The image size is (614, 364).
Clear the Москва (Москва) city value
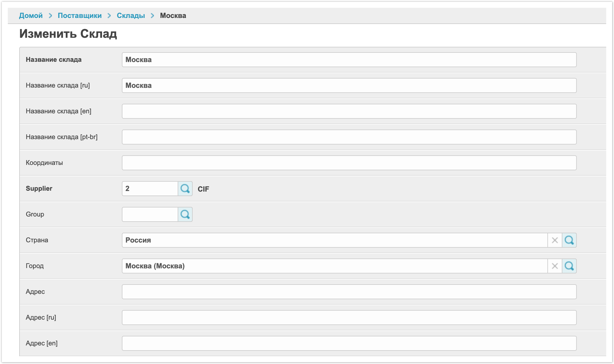click(555, 266)
